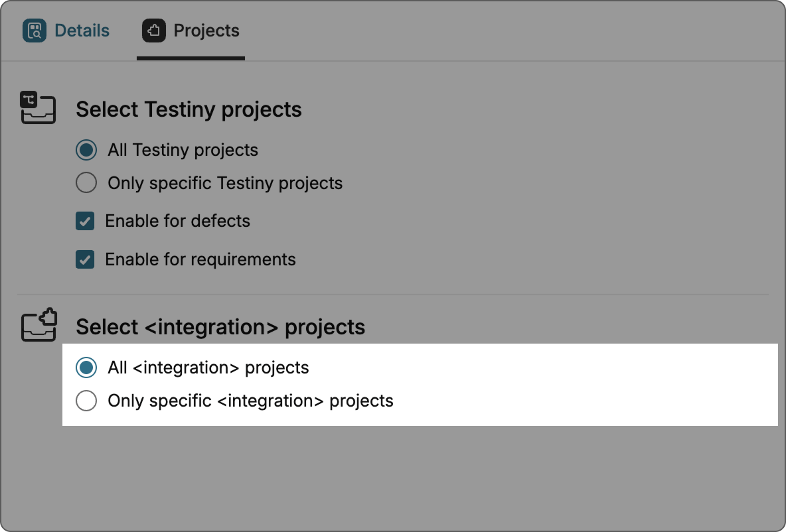Toggle the Enable for requirements checkbox
Image resolution: width=786 pixels, height=532 pixels.
(x=85, y=259)
